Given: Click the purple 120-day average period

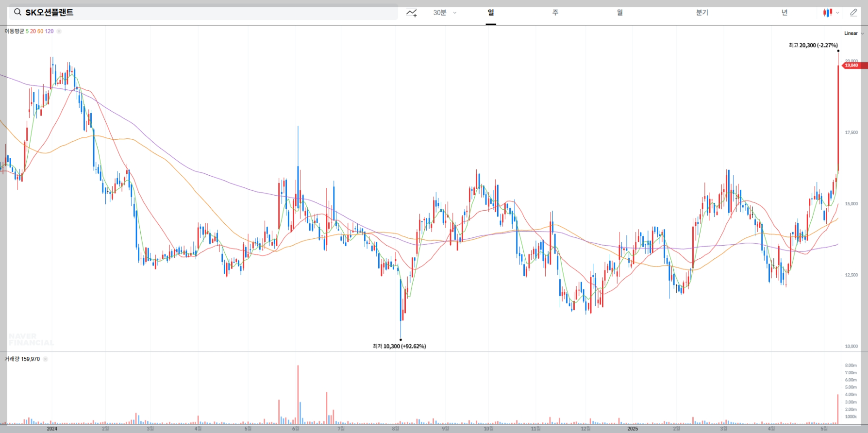Looking at the screenshot, I should pyautogui.click(x=49, y=31).
